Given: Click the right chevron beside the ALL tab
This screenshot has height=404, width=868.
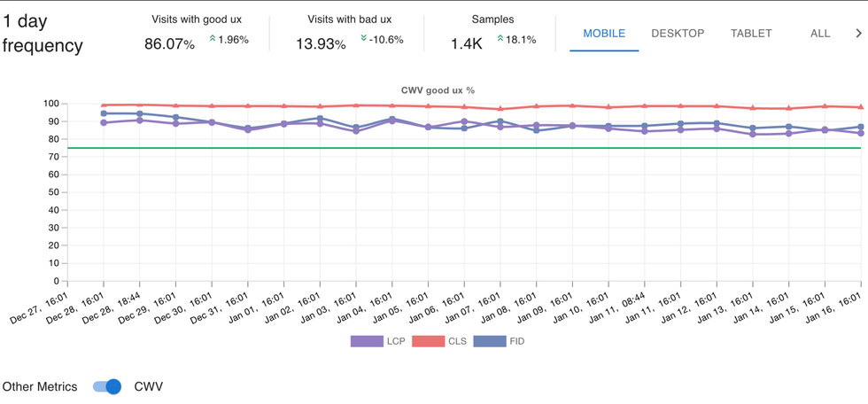Looking at the screenshot, I should tap(857, 34).
